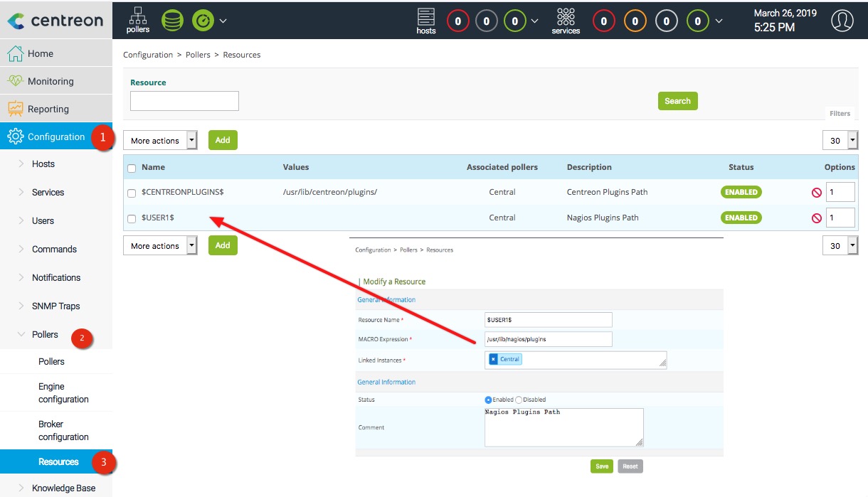Click the green database status icon
Image resolution: width=868 pixels, height=497 pixels.
[172, 20]
